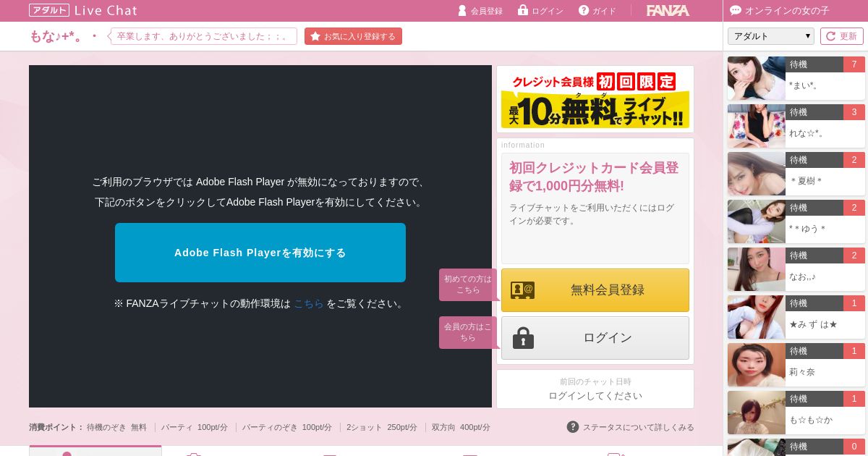Open ★み ず は★ performer thumbnail

[757, 317]
